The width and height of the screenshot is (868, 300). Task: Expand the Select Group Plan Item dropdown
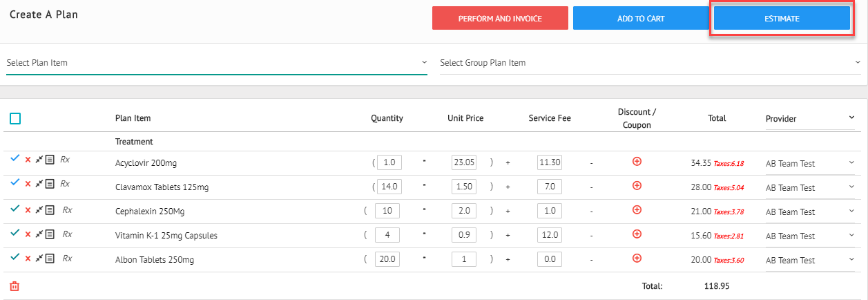(x=649, y=63)
